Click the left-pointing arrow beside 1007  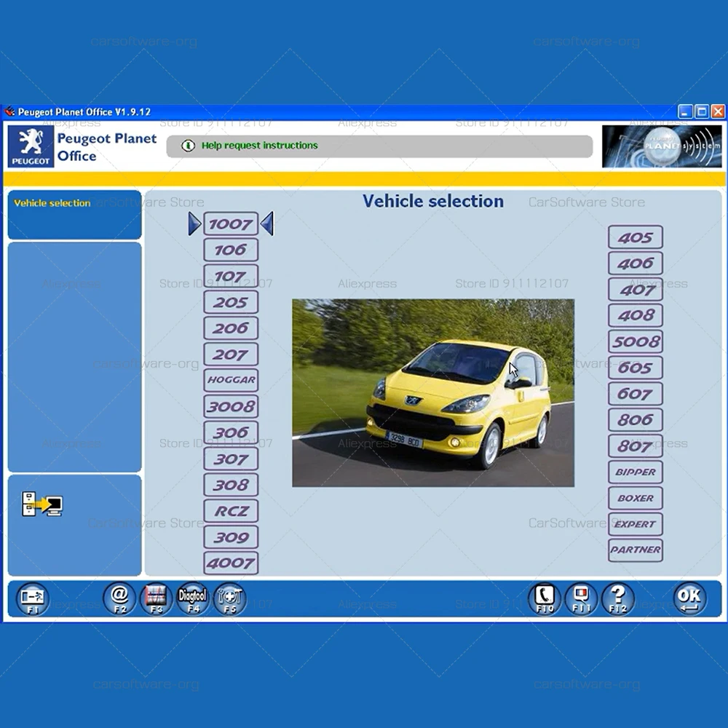(x=267, y=223)
